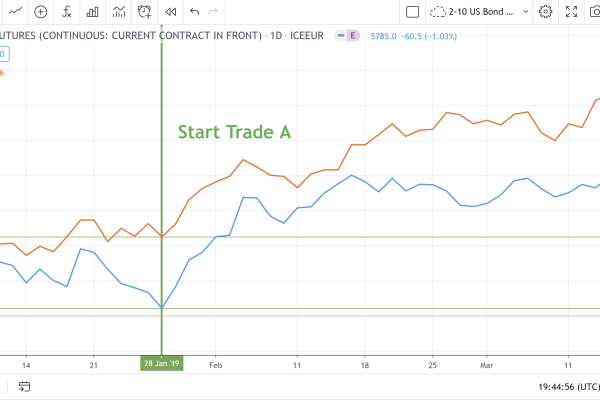Open the fx indicators menu
Image resolution: width=600 pixels, height=400 pixels.
(65, 12)
